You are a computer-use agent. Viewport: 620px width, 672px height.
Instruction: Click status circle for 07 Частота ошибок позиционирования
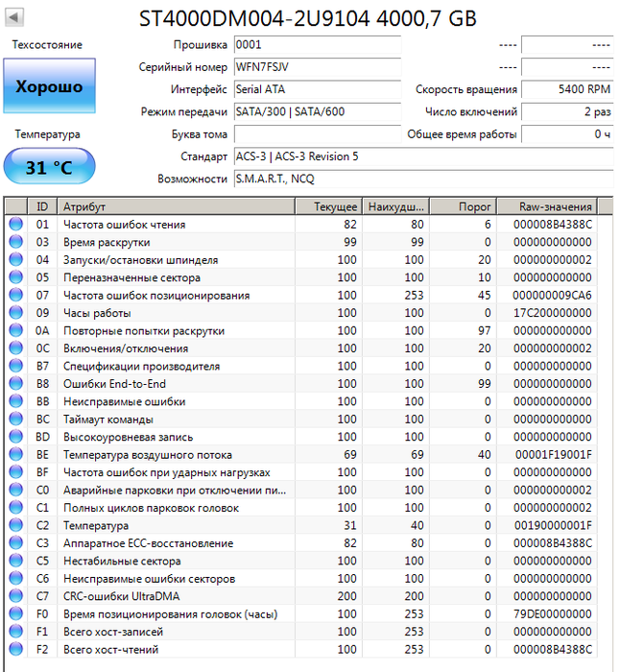tap(16, 295)
